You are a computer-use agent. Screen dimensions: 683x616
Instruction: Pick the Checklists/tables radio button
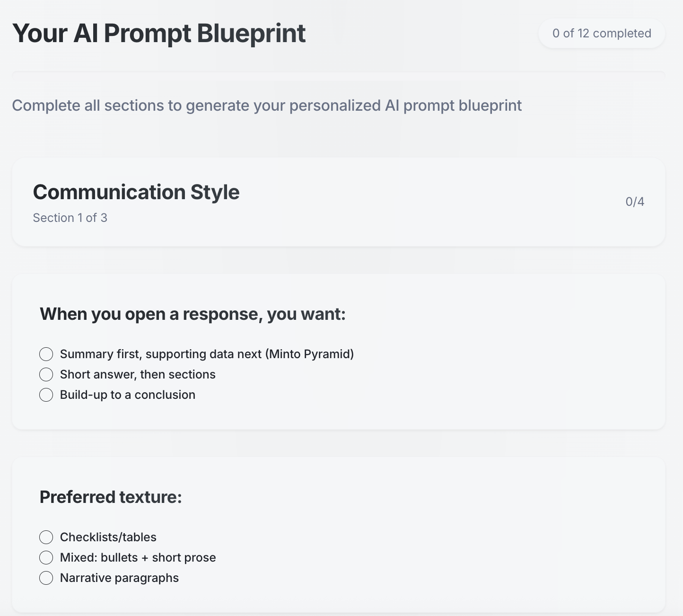46,537
